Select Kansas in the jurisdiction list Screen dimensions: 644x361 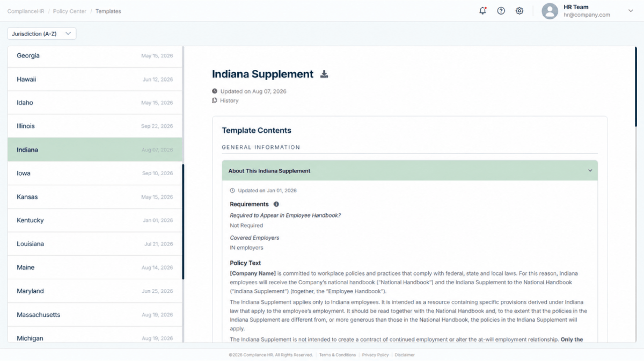[x=95, y=197]
